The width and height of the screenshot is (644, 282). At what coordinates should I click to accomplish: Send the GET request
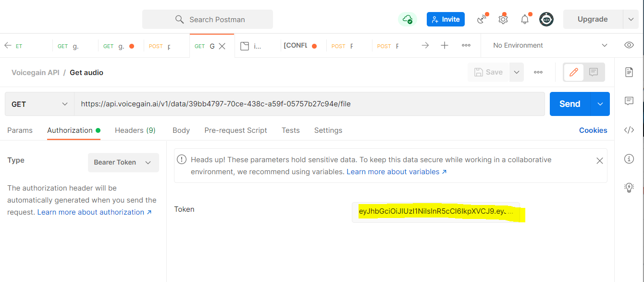(x=570, y=104)
